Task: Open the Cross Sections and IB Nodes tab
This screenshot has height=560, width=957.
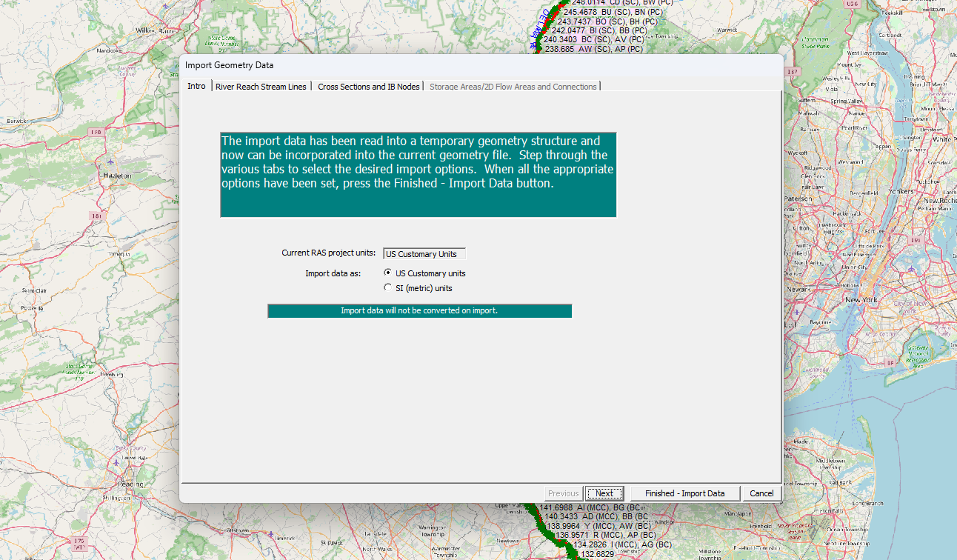Action: [369, 87]
